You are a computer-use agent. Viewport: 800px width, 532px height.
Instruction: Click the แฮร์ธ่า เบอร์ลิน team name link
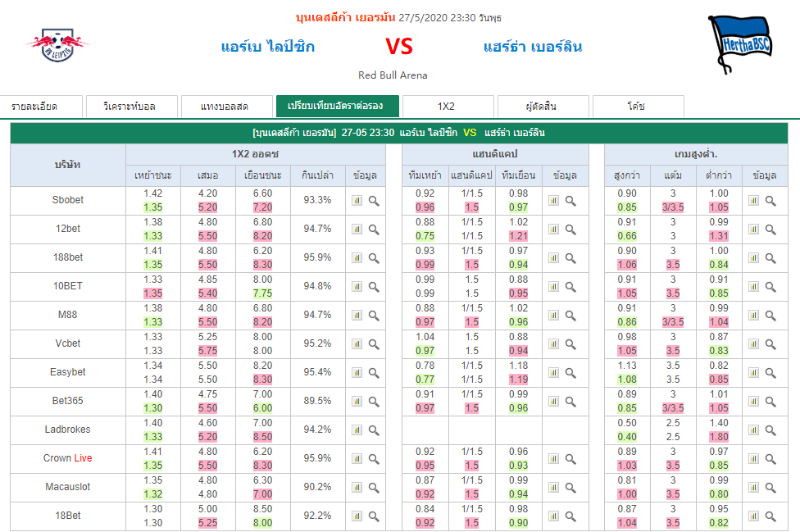[533, 47]
